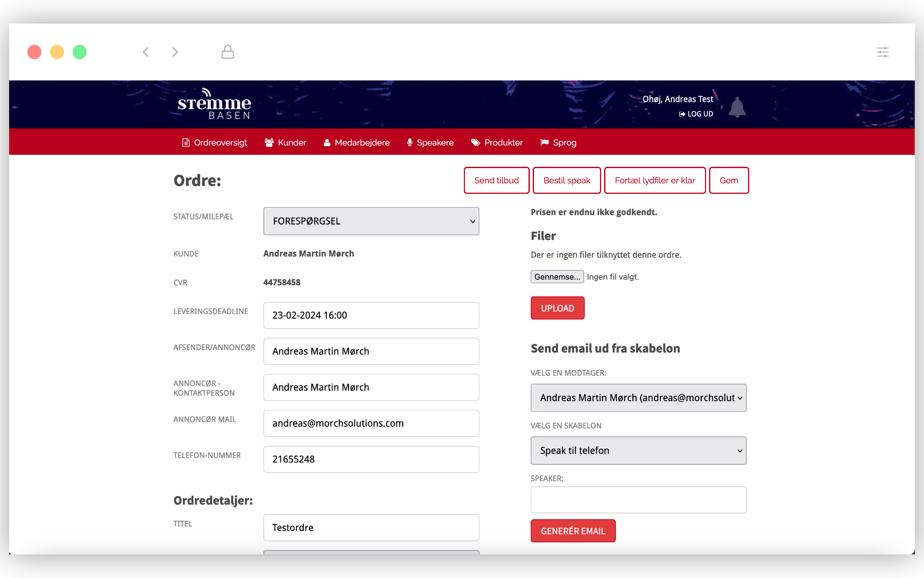The image size is (924, 578).
Task: Click the Kunder people icon
Action: point(269,143)
